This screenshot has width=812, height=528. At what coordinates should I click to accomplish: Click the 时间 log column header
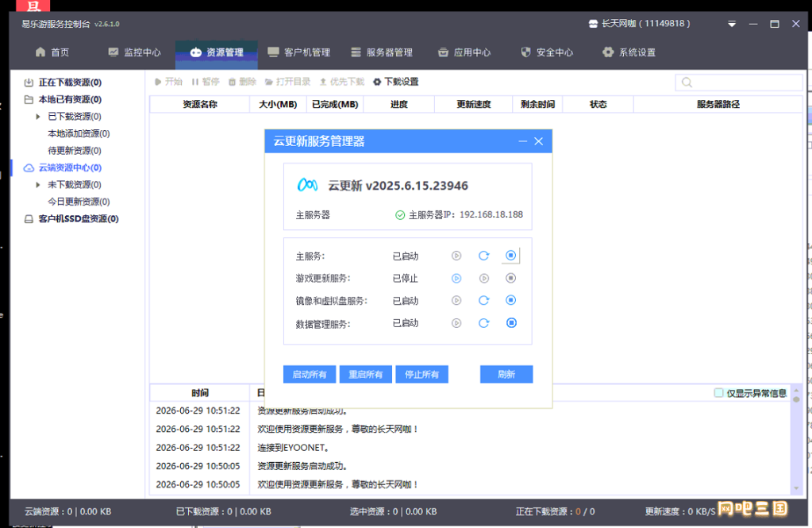tap(200, 393)
